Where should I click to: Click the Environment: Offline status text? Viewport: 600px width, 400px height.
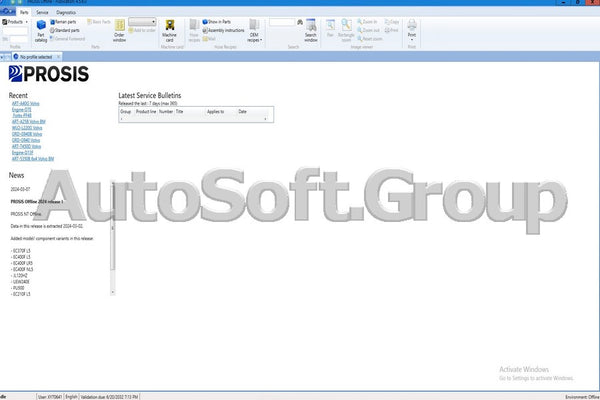point(582,397)
